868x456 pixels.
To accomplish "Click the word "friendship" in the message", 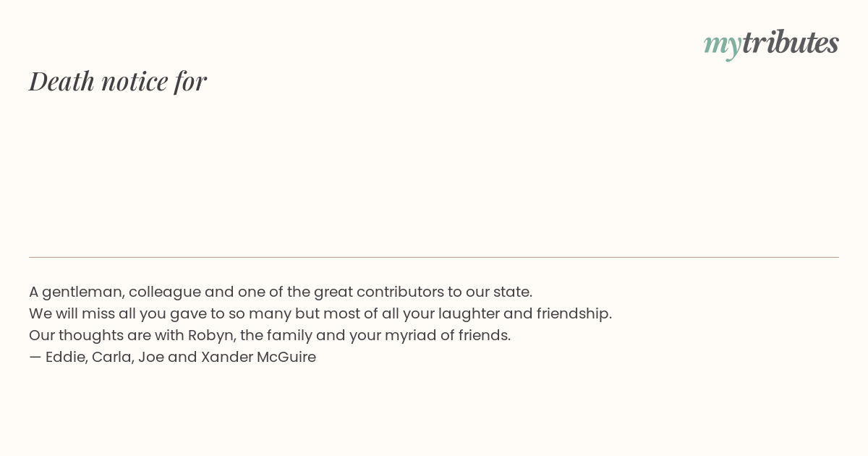I will (574, 314).
